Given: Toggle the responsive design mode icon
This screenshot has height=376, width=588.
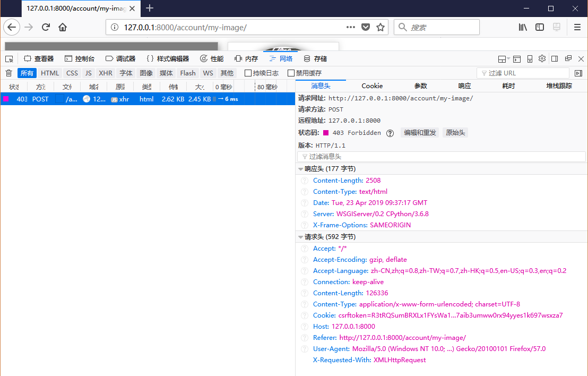Looking at the screenshot, I should [529, 59].
